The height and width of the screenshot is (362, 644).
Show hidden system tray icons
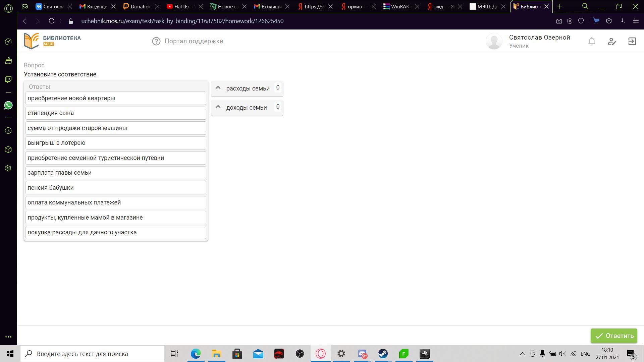(522, 354)
